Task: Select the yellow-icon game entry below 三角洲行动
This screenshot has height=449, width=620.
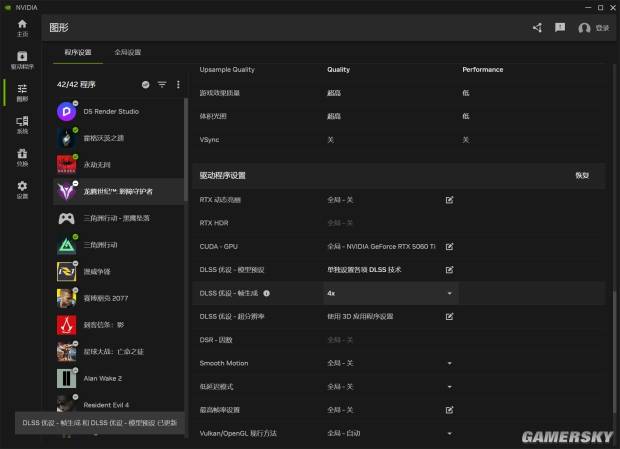Action: pyautogui.click(x=119, y=272)
